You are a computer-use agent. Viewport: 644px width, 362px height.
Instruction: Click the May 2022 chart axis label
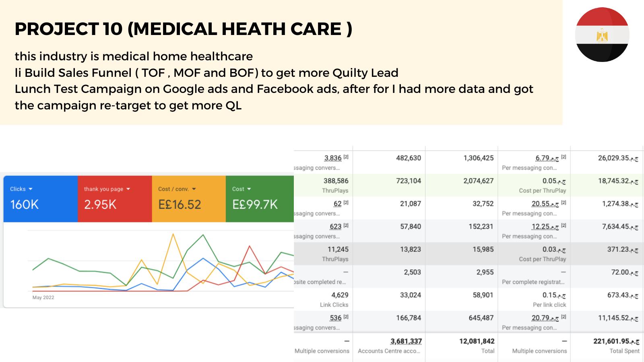click(43, 298)
